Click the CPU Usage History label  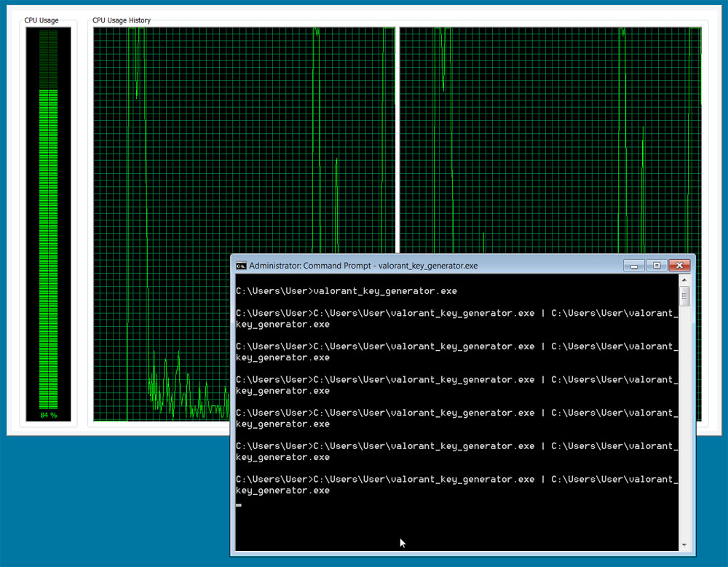122,20
